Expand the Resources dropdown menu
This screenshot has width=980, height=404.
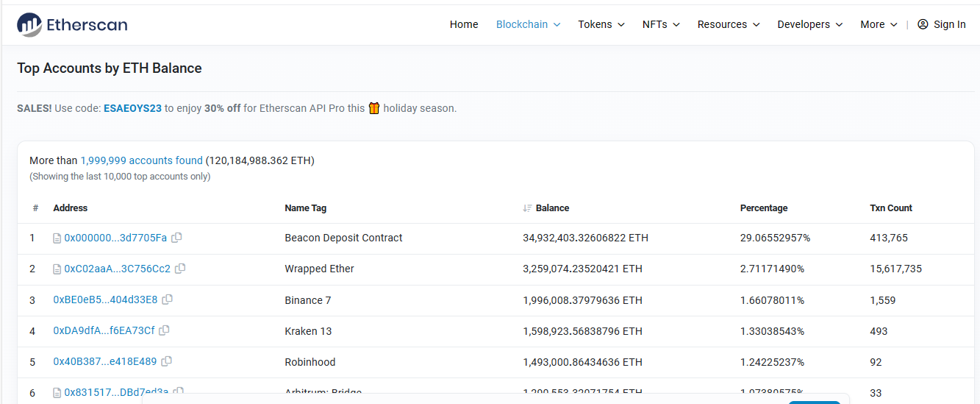click(729, 24)
